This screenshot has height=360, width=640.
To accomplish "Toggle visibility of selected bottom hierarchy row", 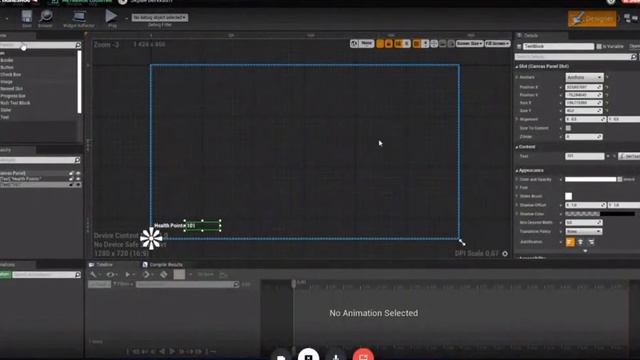I will pyautogui.click(x=78, y=184).
